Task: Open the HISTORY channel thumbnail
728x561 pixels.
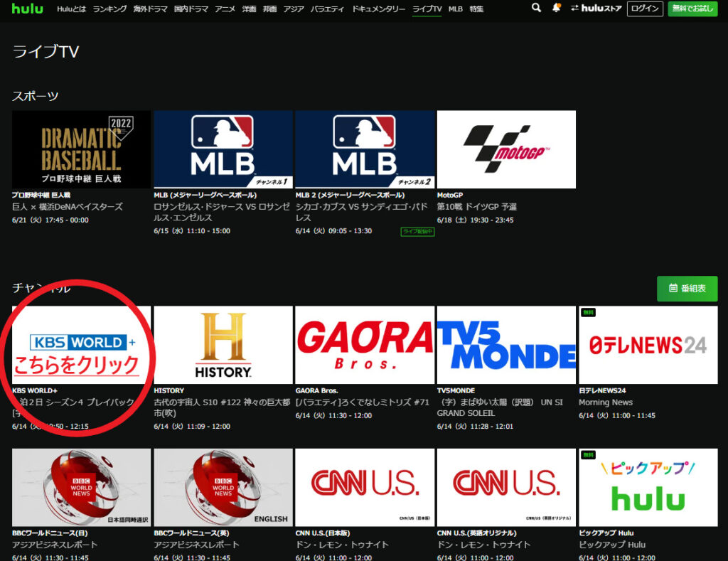Action: click(223, 345)
